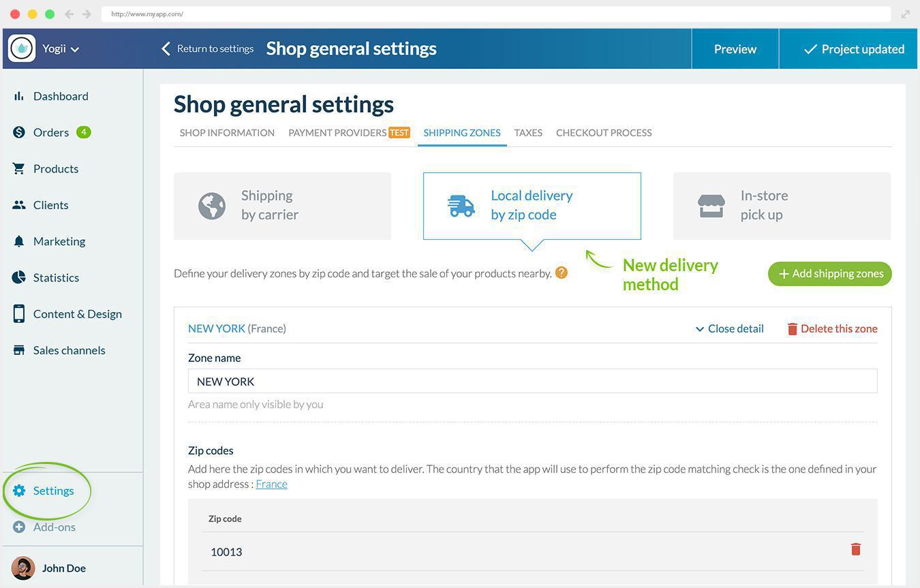Viewport: 920px width, 588px height.
Task: Open the France shop address link
Action: 271,484
